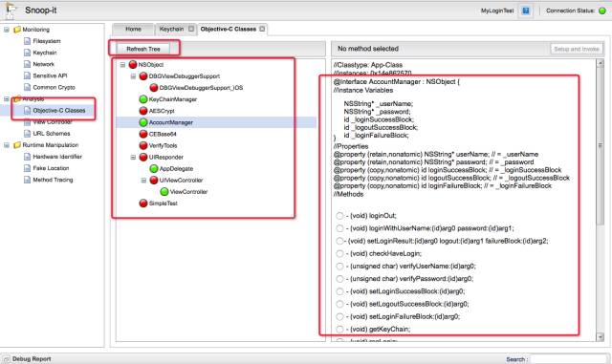The width and height of the screenshot is (612, 364).
Task: Click the Snoop-it application logo
Action: (10, 11)
